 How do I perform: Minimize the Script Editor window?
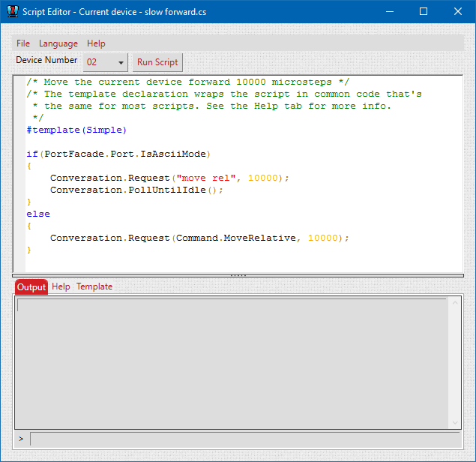[x=390, y=11]
